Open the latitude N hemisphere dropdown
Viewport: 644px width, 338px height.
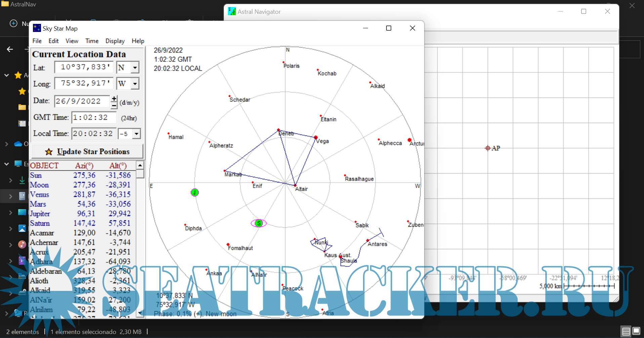coord(135,68)
